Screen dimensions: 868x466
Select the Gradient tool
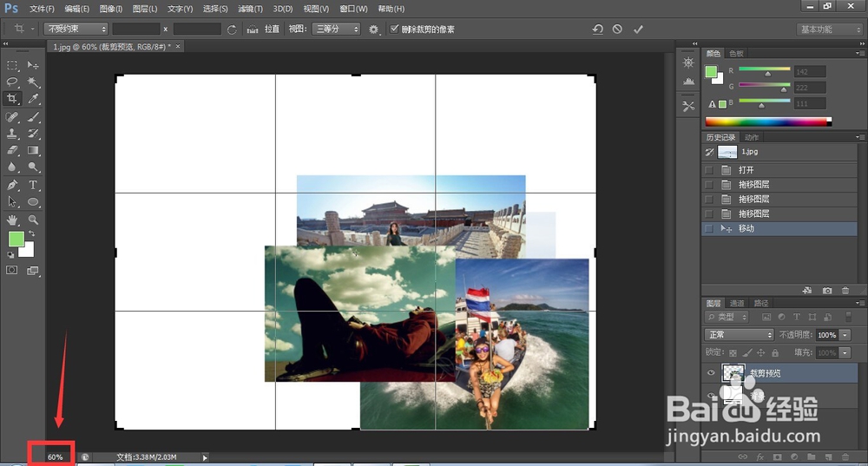click(x=33, y=150)
